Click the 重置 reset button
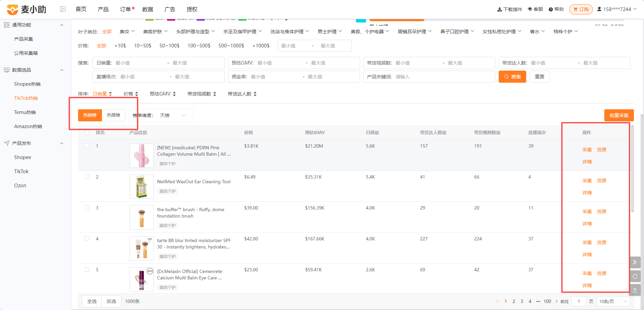Screen dimensions: 644x310 (540, 77)
